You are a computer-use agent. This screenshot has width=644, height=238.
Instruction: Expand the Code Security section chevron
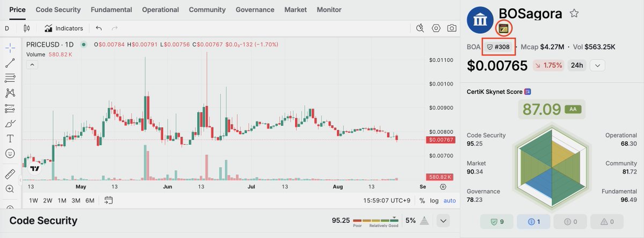point(443,220)
